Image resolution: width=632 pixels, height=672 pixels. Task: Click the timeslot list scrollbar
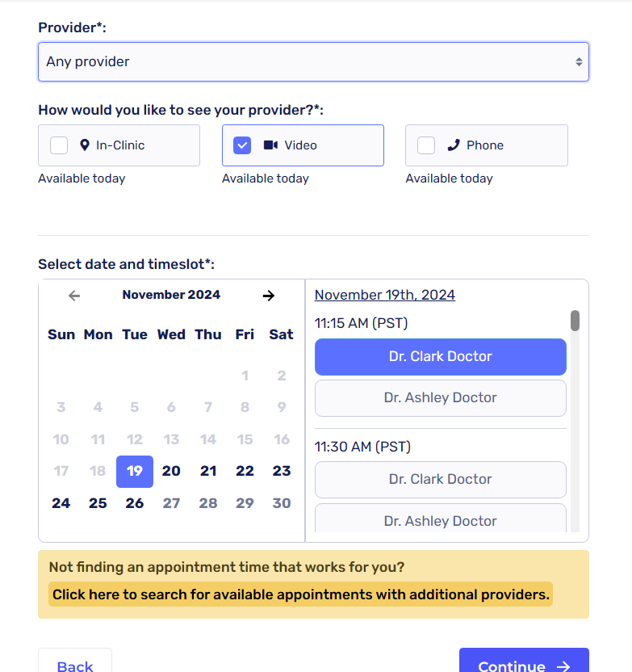tap(575, 321)
